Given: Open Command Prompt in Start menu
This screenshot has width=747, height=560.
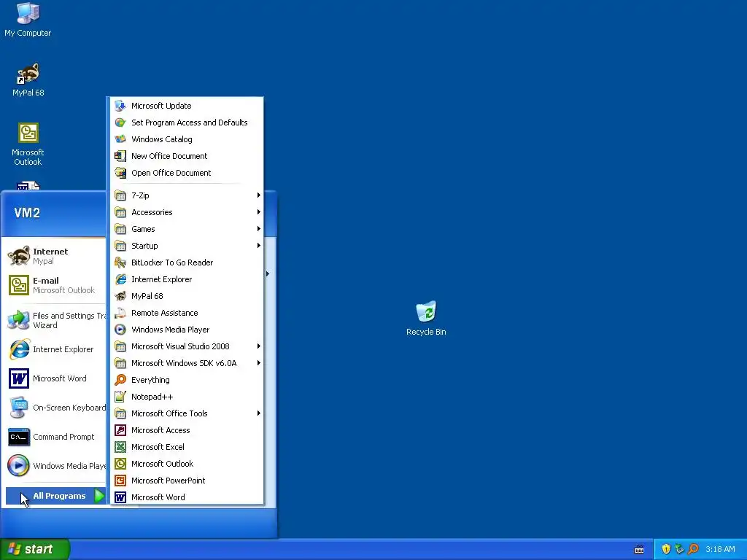Looking at the screenshot, I should (x=55, y=437).
